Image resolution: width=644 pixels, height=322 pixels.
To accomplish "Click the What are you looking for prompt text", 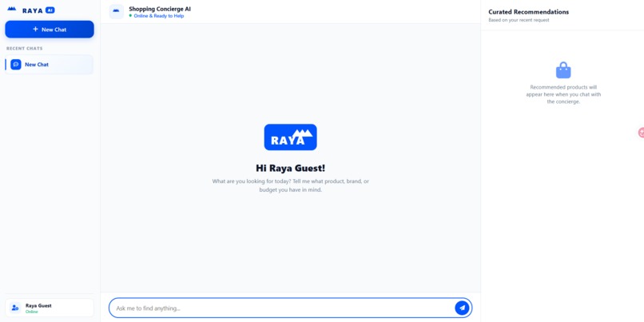I will (x=290, y=185).
